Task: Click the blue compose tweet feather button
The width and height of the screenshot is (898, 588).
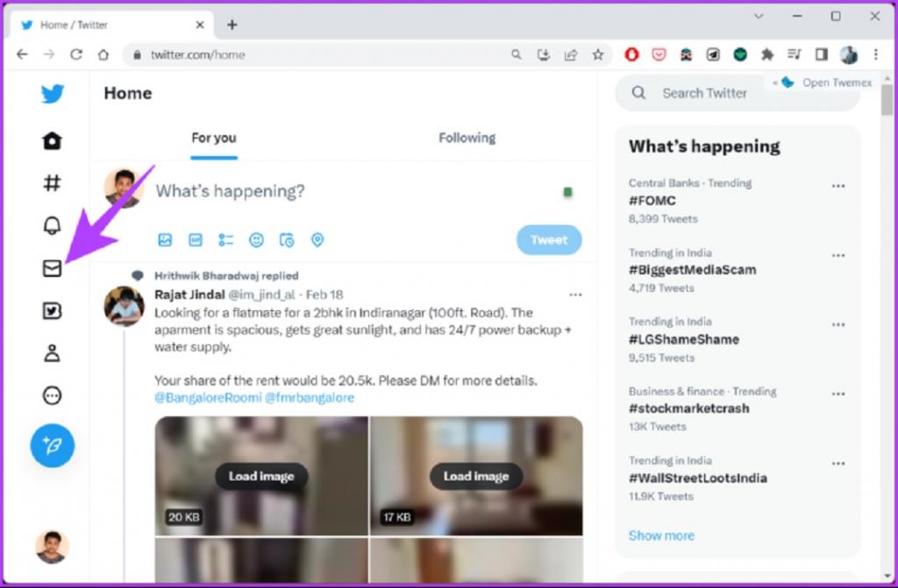Action: [52, 445]
